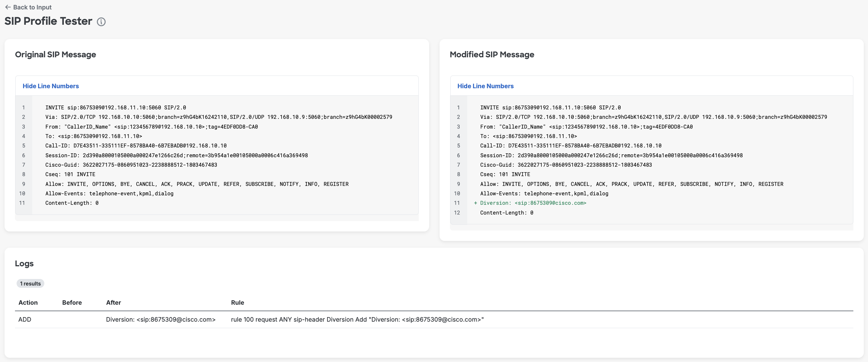Click the SIP Profile Tester page title
This screenshot has width=868, height=362.
[x=48, y=21]
